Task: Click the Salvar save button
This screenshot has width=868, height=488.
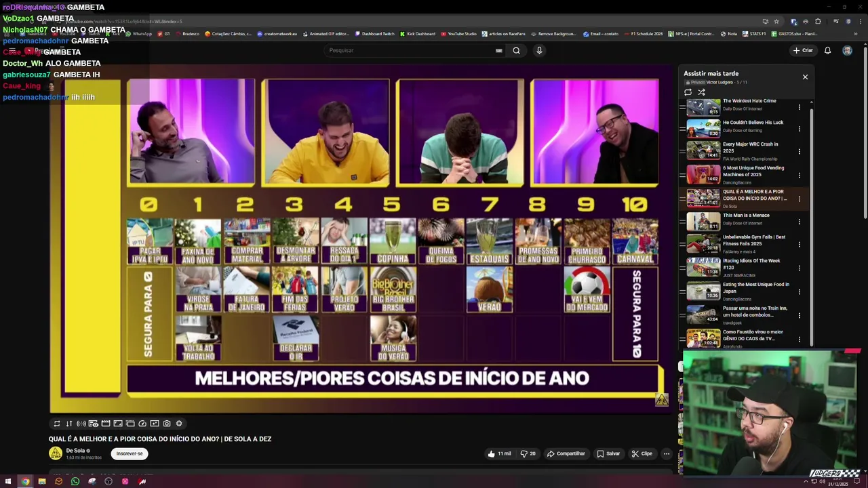Action: pyautogui.click(x=608, y=453)
